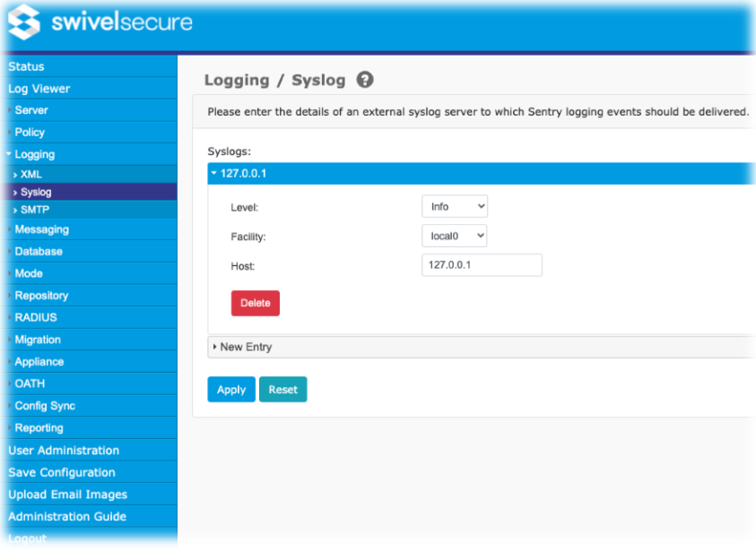Click the Apply button
The height and width of the screenshot is (552, 756).
(x=231, y=390)
